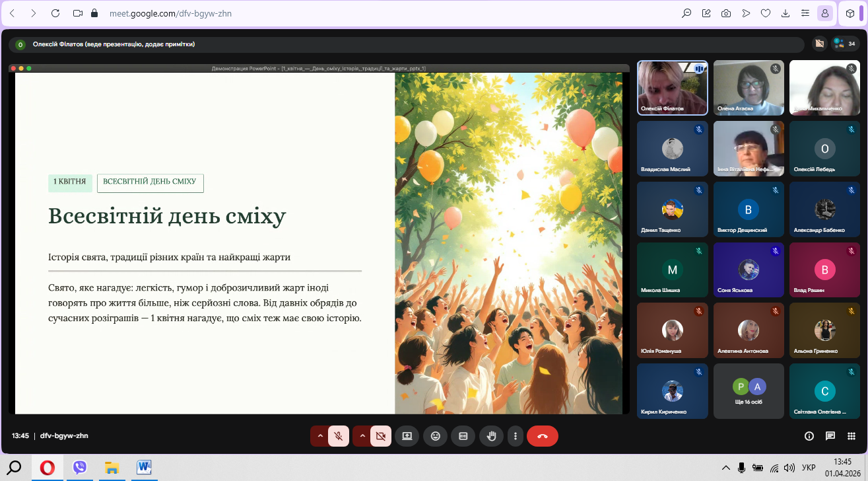Expand audio settings arrow beside microphone
The height and width of the screenshot is (481, 868).
320,436
